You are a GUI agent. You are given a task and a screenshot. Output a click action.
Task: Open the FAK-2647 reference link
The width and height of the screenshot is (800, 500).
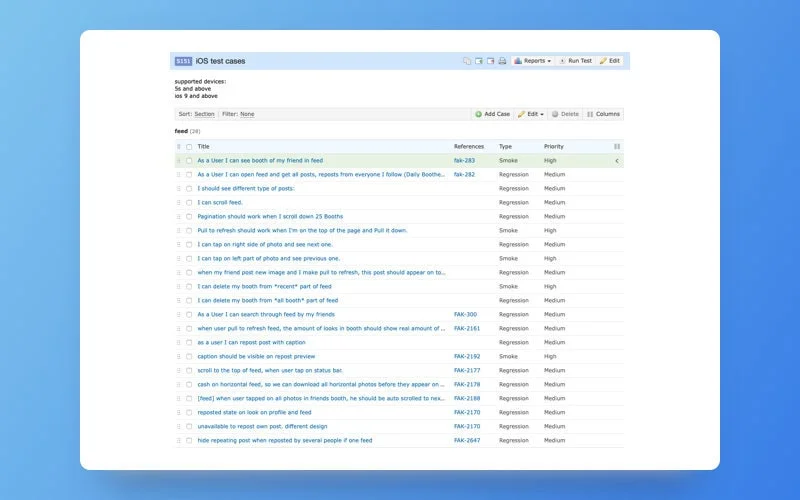(467, 440)
